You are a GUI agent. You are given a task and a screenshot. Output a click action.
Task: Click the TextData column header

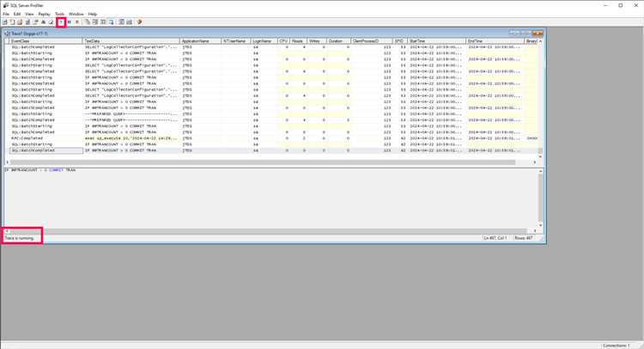click(131, 41)
